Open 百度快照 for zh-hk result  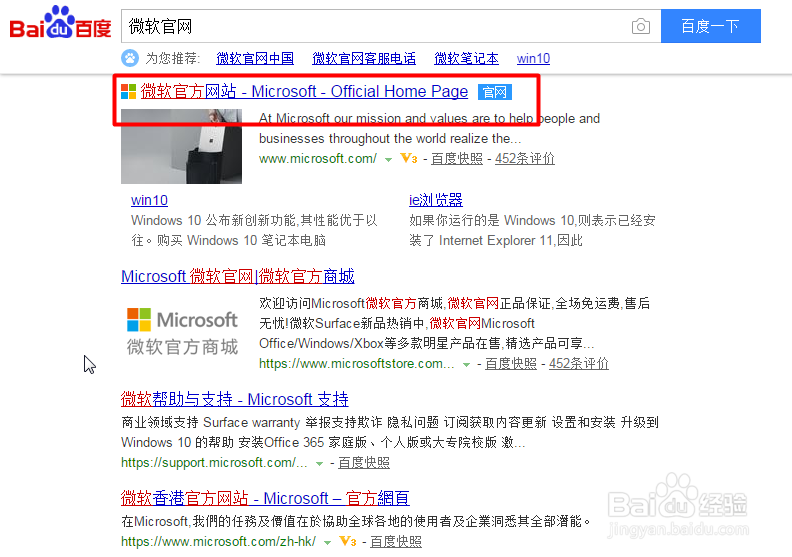click(x=396, y=541)
